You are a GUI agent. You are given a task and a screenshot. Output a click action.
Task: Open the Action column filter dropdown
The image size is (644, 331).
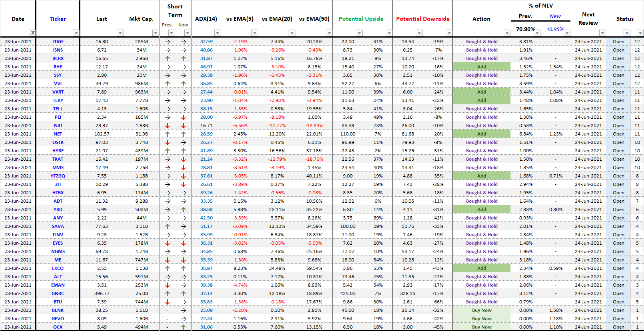tap(507, 33)
